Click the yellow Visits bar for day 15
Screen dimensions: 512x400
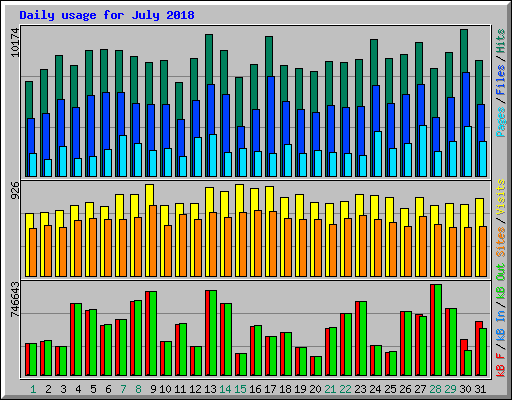click(x=239, y=198)
